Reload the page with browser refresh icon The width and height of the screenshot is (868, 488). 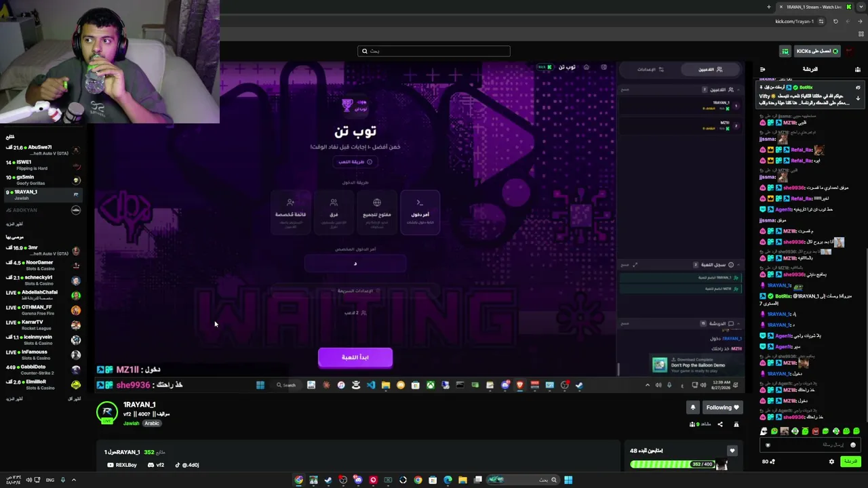pos(835,21)
